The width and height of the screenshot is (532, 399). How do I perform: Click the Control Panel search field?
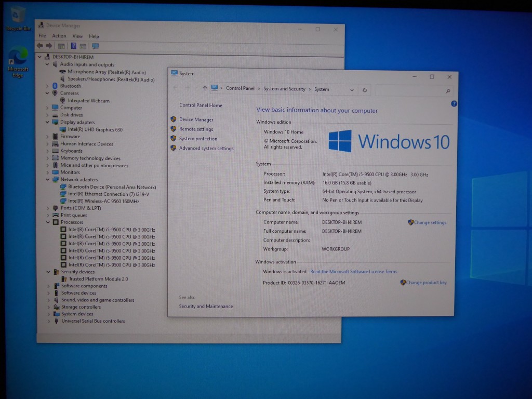pos(415,91)
